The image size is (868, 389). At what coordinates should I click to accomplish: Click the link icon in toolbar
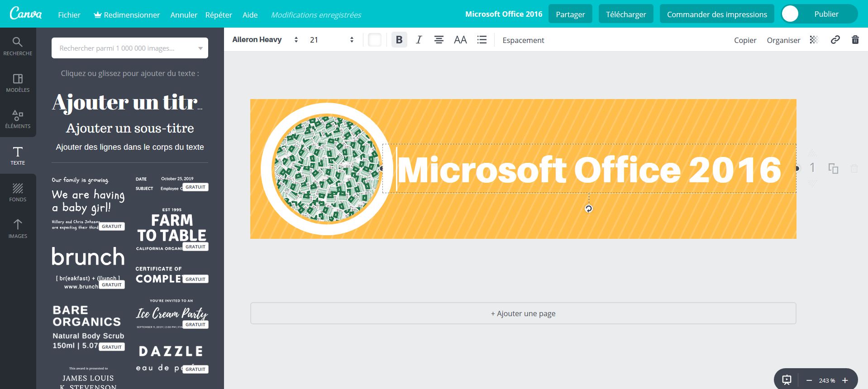click(x=835, y=40)
